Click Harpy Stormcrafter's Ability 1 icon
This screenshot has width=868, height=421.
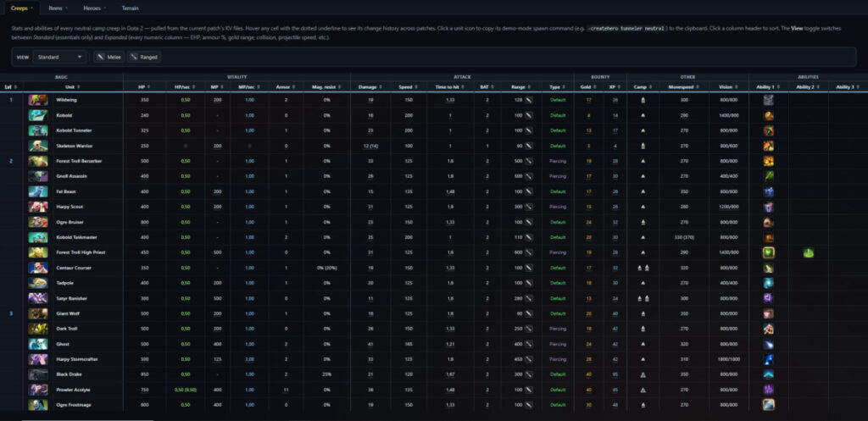pyautogui.click(x=768, y=360)
